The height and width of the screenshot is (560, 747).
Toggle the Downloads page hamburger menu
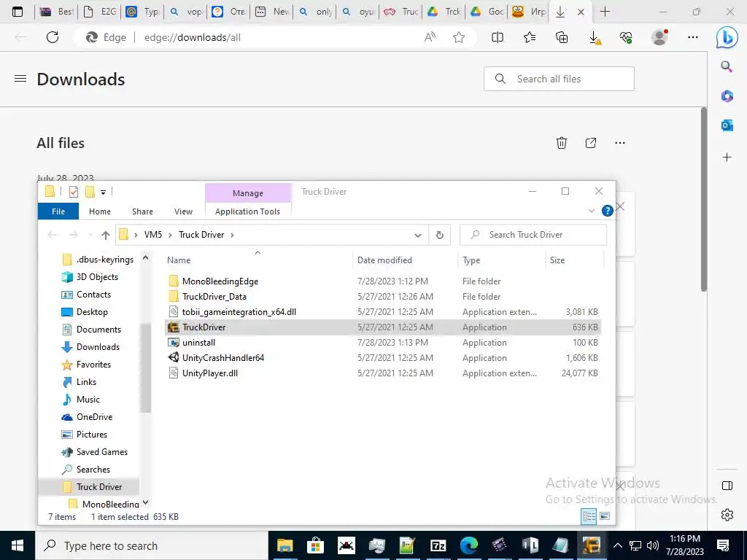[x=20, y=79]
